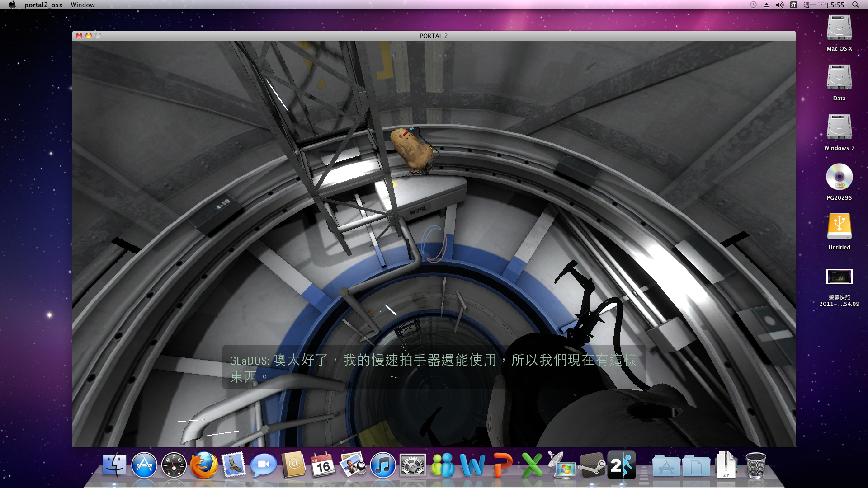Screen dimensions: 868x488
Task: Expand the Documents stack in dock
Action: 696,465
